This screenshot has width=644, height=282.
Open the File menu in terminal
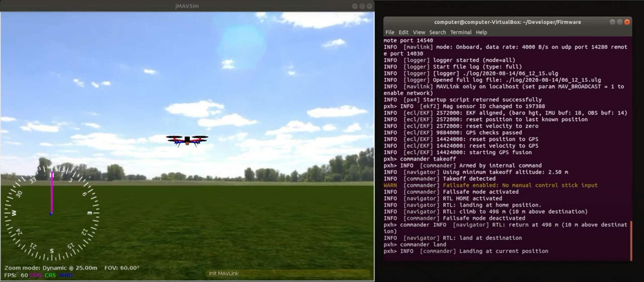click(390, 33)
